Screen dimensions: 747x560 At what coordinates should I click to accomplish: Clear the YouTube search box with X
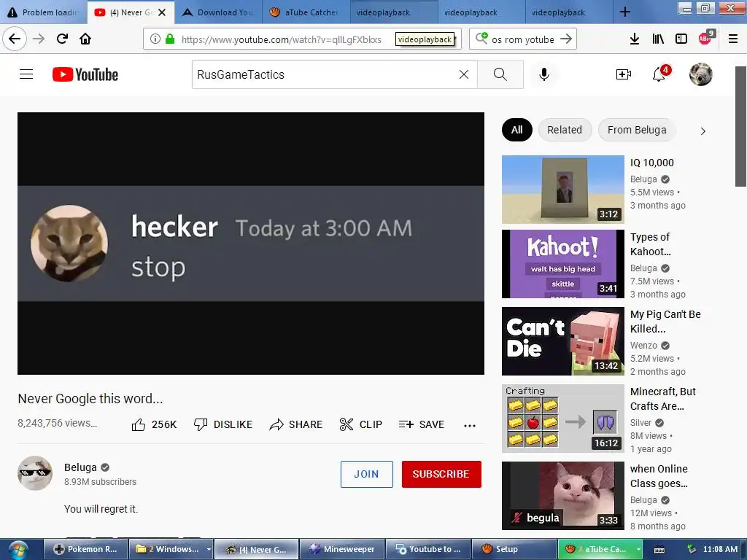tap(463, 74)
